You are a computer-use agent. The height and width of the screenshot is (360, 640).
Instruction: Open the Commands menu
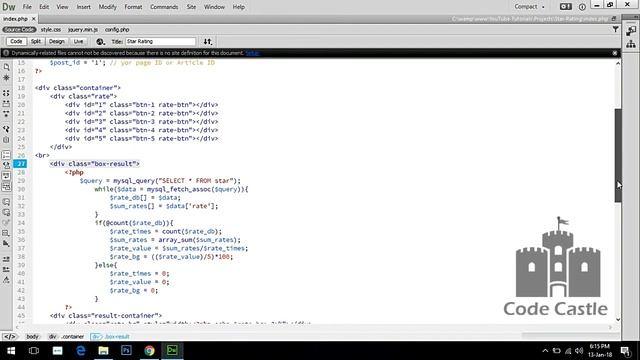164,7
